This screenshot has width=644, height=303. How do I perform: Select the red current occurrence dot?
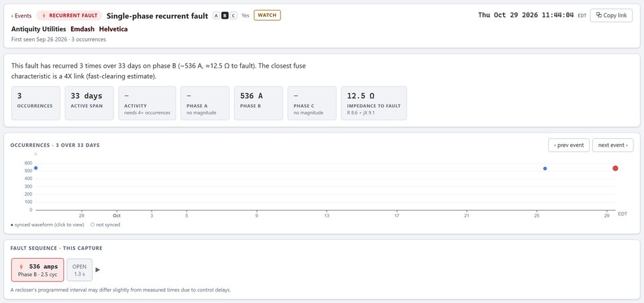coord(615,168)
